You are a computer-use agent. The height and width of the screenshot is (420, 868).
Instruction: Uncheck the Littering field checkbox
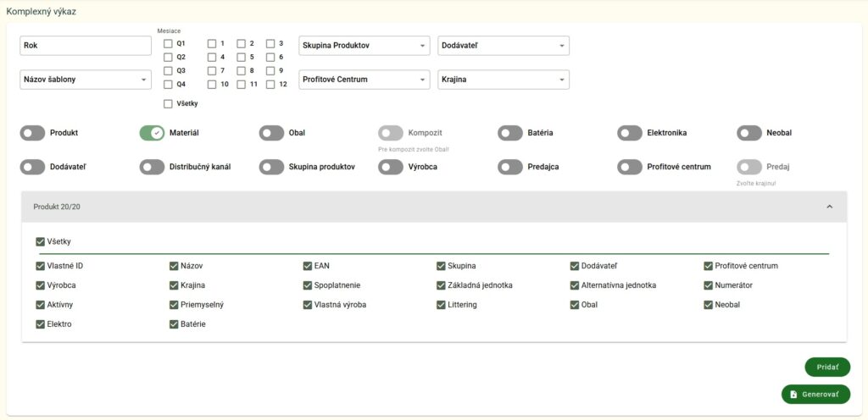click(442, 305)
